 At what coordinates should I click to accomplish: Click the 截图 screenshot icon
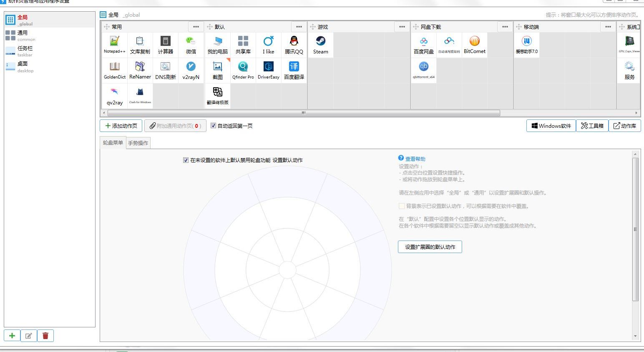coord(218,71)
